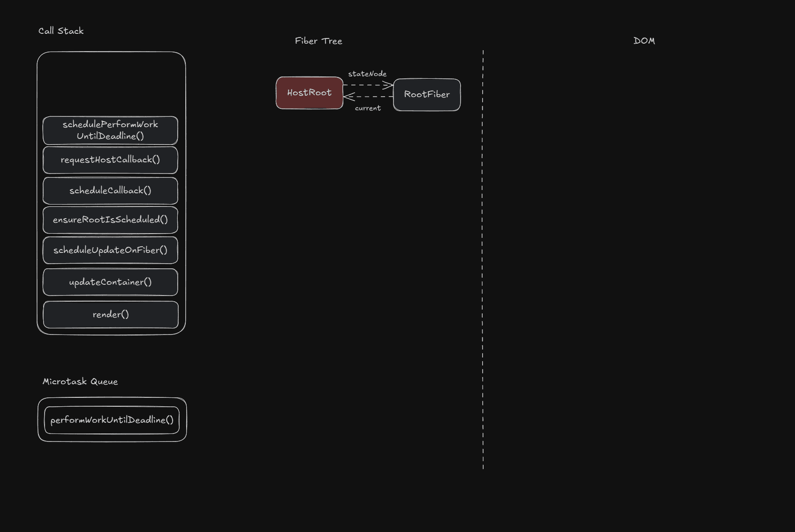Select the "Fiber Tree" title text
This screenshot has width=795, height=532.
318,41
